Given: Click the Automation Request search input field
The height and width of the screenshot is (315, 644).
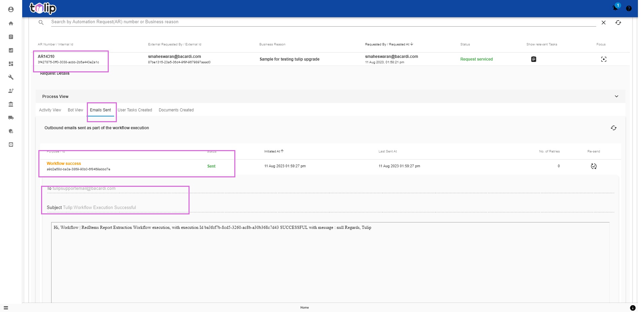Looking at the screenshot, I should click(x=303, y=22).
